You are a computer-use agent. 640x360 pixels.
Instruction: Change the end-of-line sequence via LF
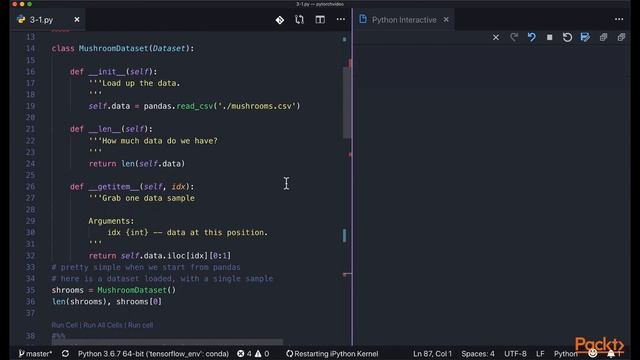pyautogui.click(x=540, y=353)
